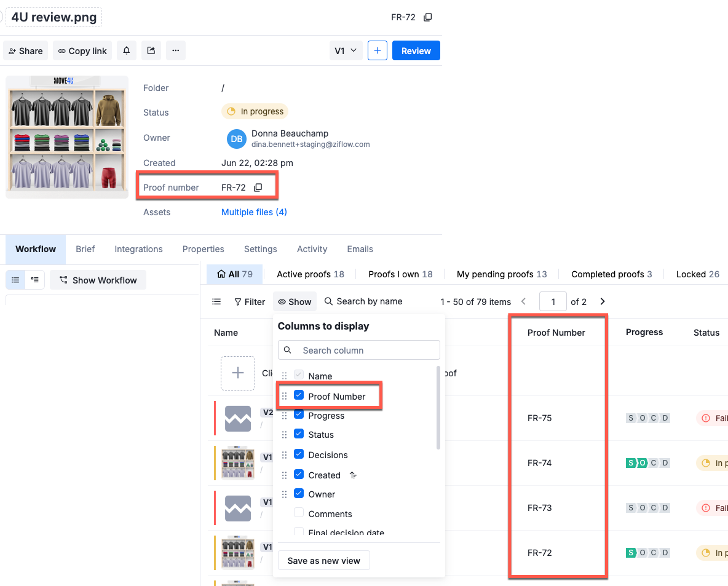Open the Properties tab
The width and height of the screenshot is (728, 586).
(x=204, y=250)
